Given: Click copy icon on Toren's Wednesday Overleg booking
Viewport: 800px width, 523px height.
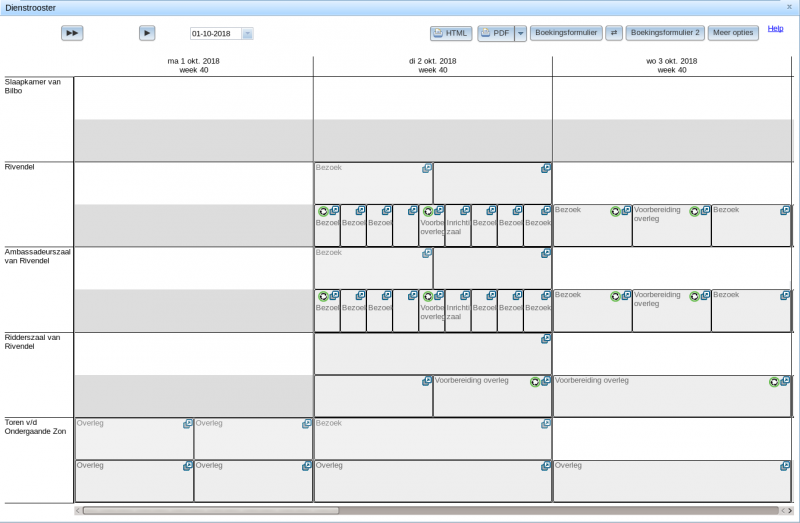Looking at the screenshot, I should coord(785,466).
